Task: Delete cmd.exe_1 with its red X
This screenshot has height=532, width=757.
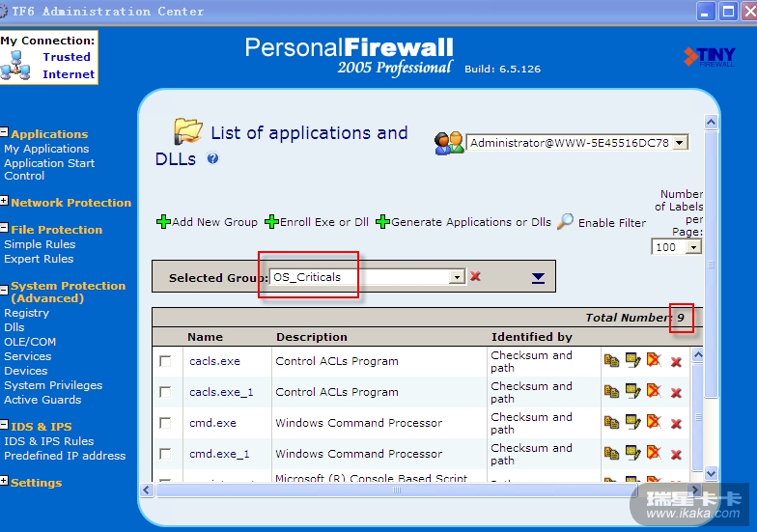Action: [676, 454]
